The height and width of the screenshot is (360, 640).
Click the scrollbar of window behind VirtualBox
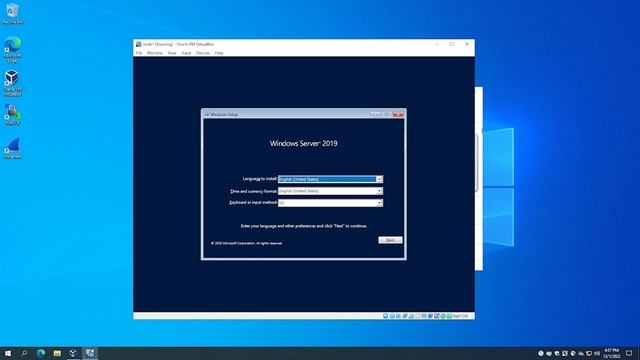tap(476, 163)
